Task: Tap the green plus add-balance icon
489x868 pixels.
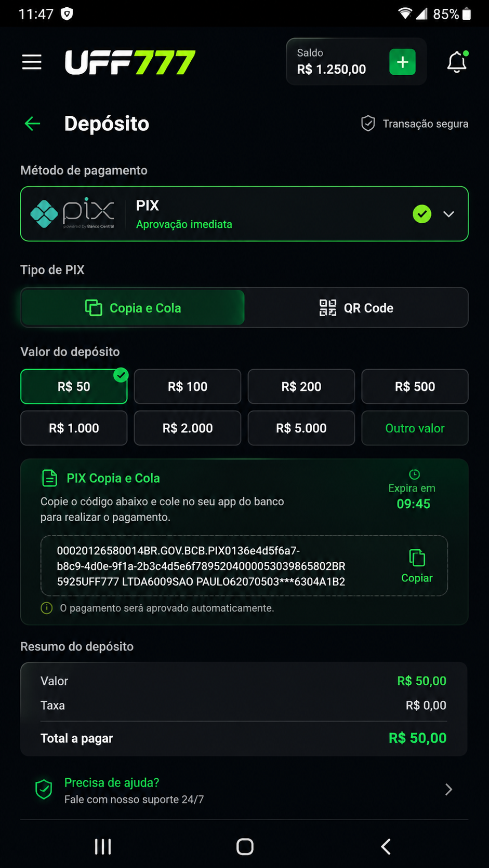Action: 402,62
